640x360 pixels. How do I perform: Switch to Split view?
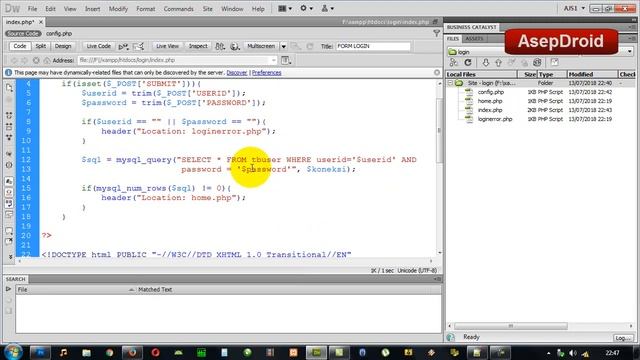[x=40, y=46]
